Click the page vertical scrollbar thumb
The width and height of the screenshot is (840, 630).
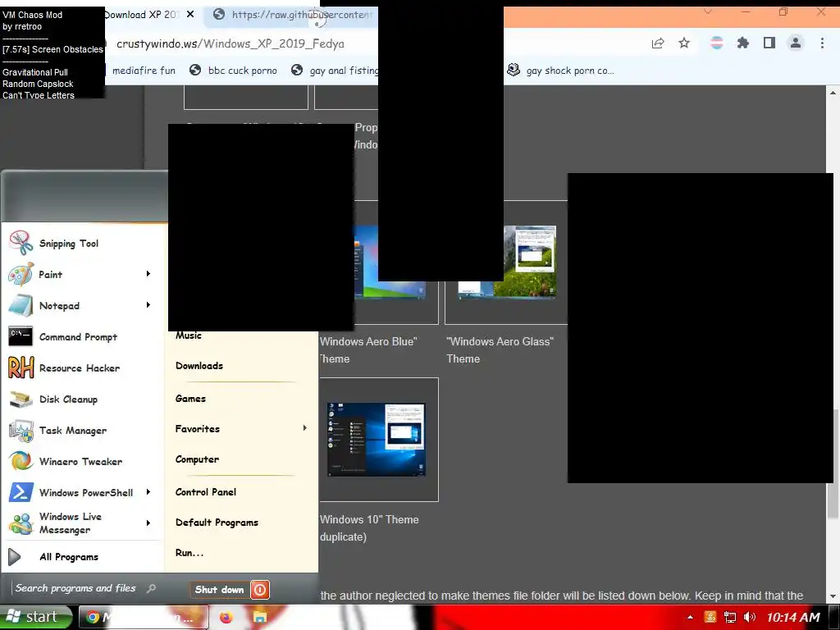[x=833, y=463]
